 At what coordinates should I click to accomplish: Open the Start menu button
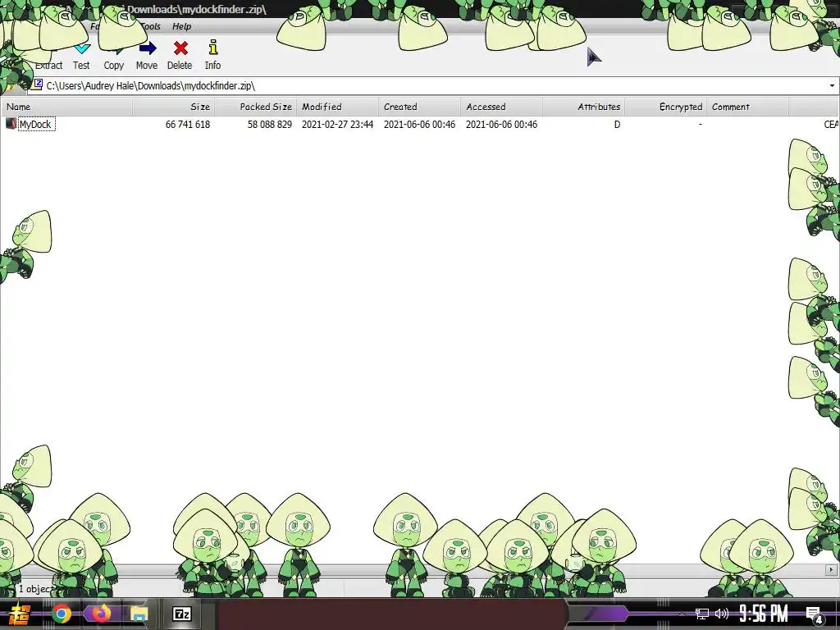(x=20, y=614)
